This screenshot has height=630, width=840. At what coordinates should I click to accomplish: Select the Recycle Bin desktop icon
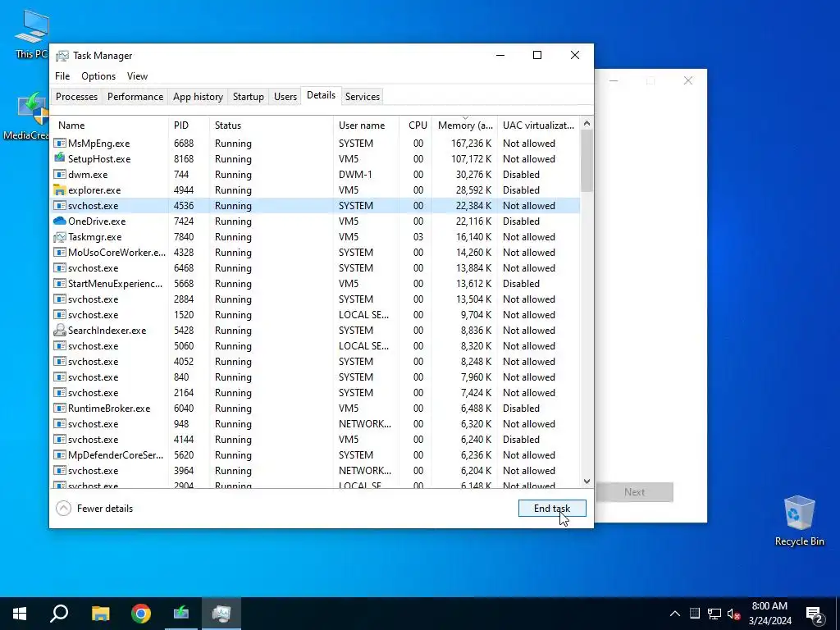click(799, 521)
